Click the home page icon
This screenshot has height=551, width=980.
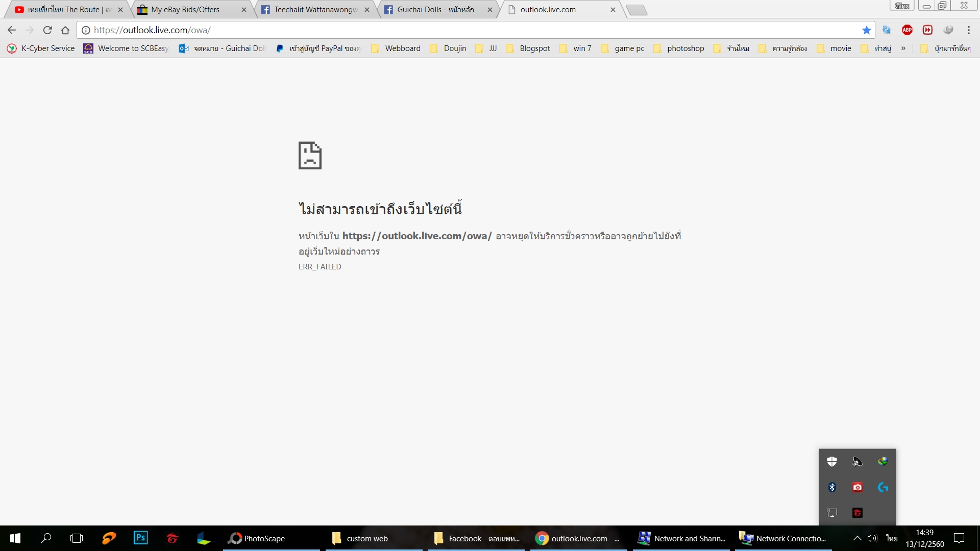point(65,30)
